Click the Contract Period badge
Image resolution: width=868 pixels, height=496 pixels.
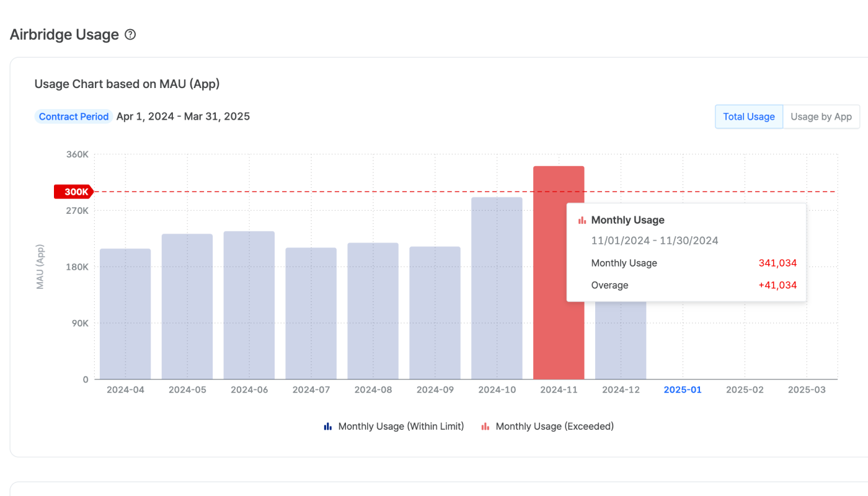pyautogui.click(x=74, y=117)
